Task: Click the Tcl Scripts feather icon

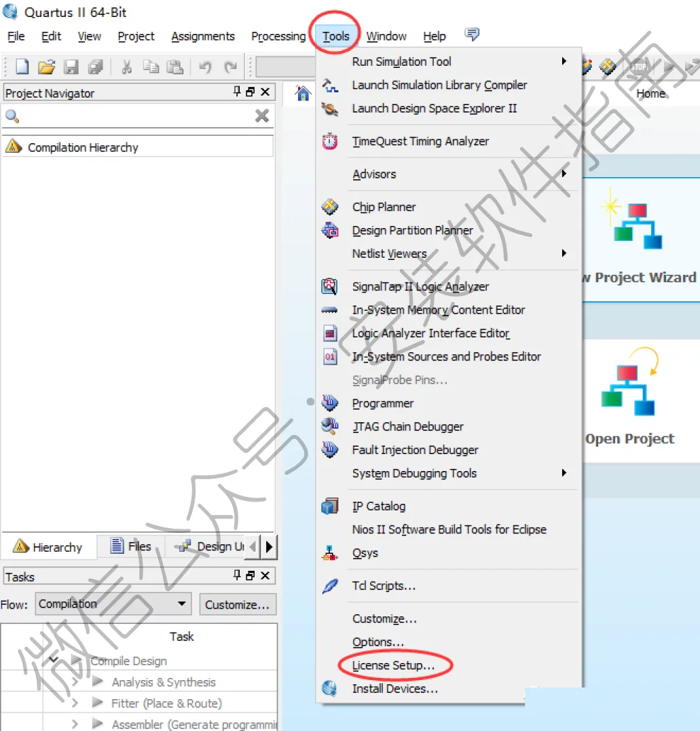Action: pos(330,586)
